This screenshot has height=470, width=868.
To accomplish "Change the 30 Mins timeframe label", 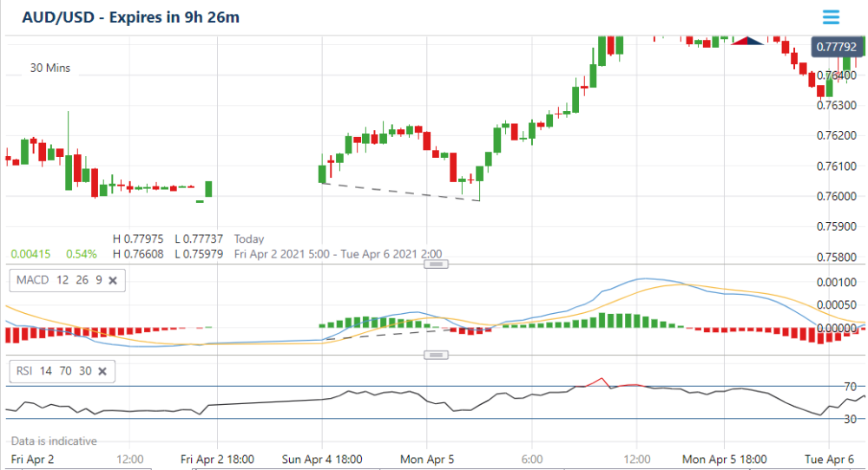I will [49, 68].
